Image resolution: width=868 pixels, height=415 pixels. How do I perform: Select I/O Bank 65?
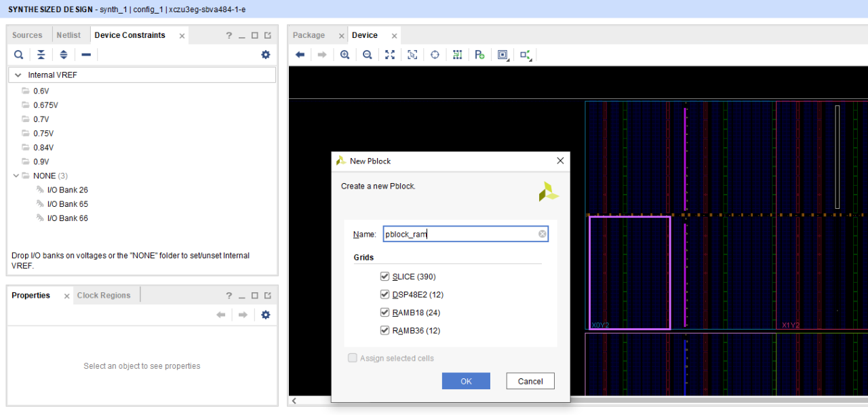[67, 204]
